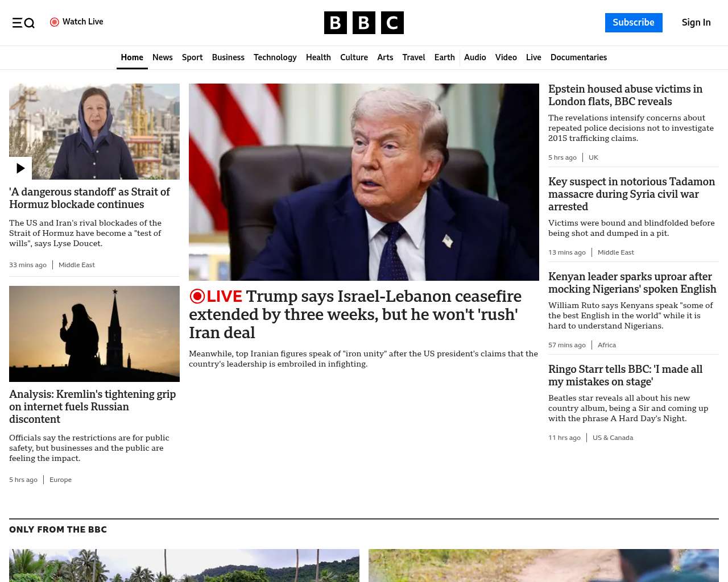
Task: Read Epstein London flats article
Action: pos(625,95)
